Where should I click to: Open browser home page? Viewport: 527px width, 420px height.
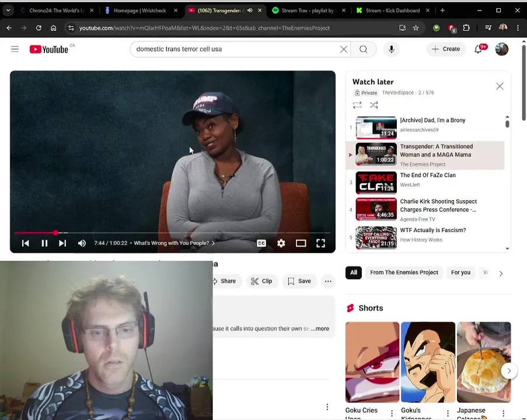point(54,28)
